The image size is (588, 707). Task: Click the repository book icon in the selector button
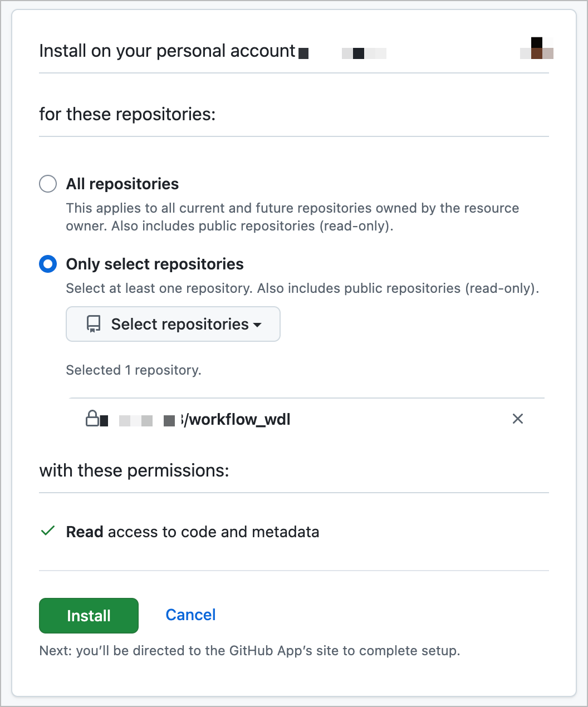pyautogui.click(x=93, y=323)
